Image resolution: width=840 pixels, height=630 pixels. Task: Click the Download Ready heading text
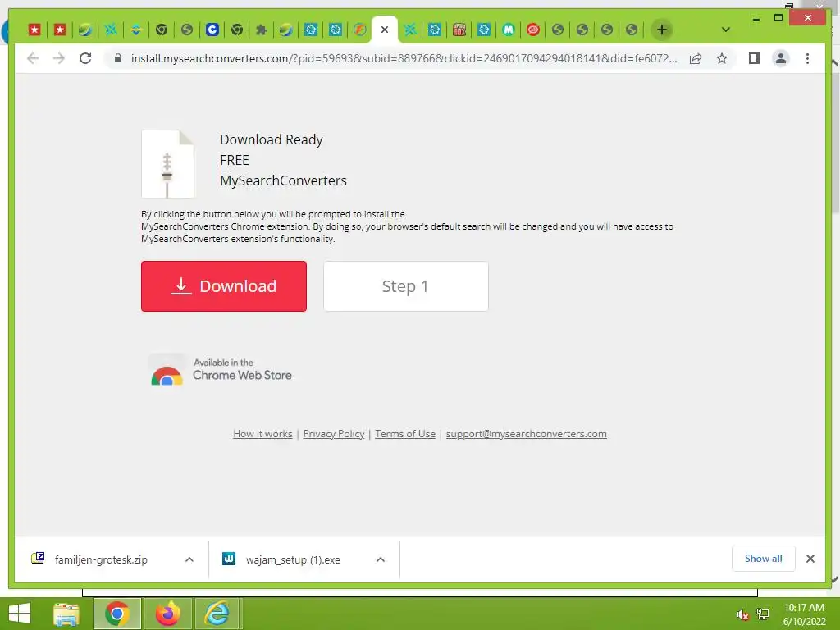pos(272,139)
